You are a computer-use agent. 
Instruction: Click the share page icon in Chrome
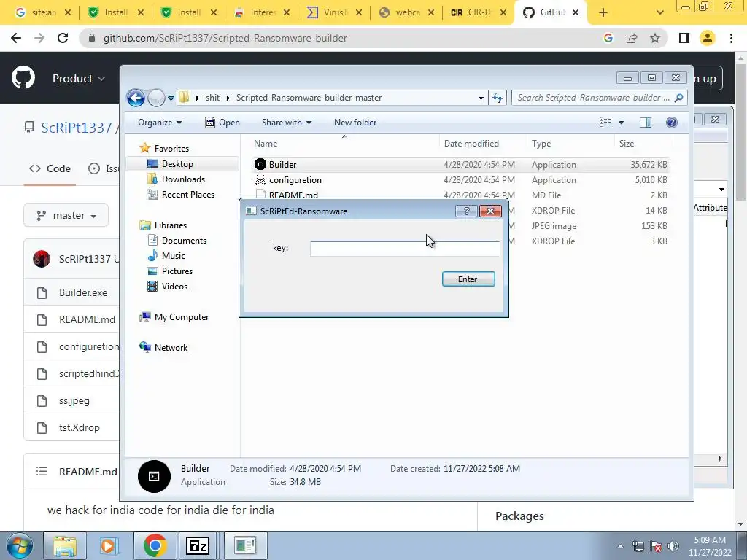point(632,38)
